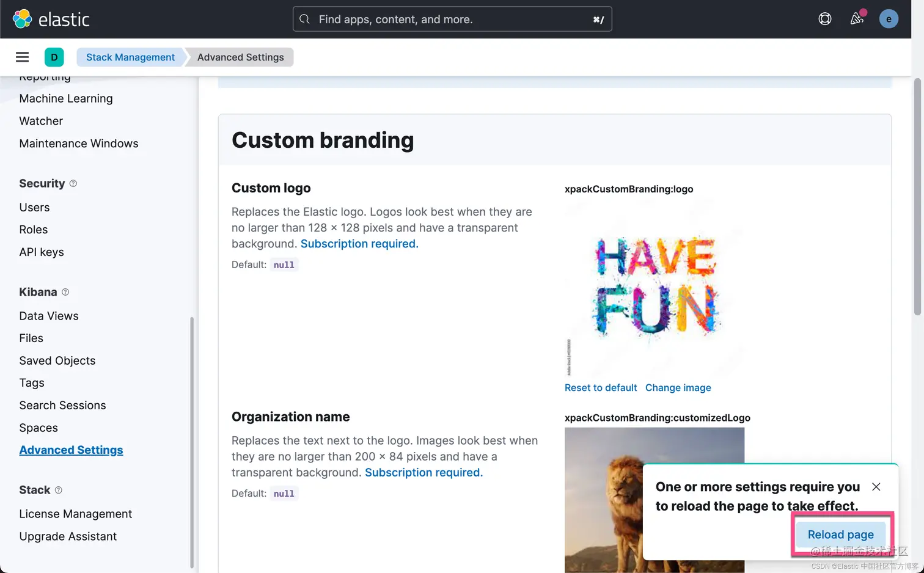The image size is (924, 573).
Task: Click Change image for custom logo
Action: click(x=678, y=388)
